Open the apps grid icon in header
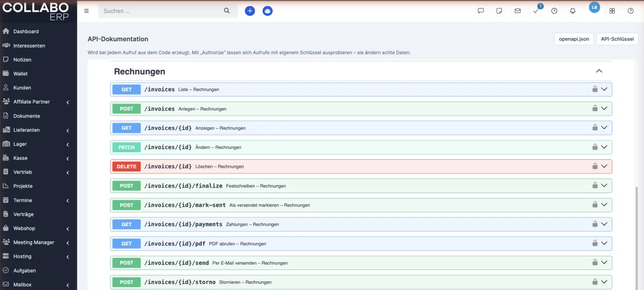Viewport: 644px width, 290px height. click(612, 11)
